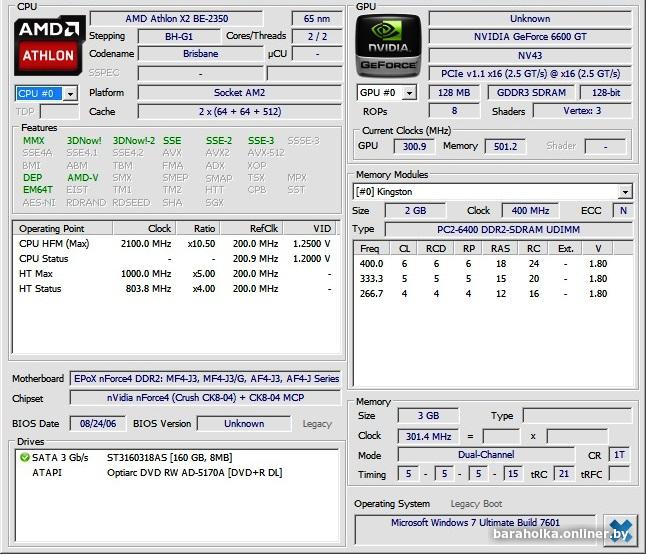This screenshot has height=555, width=649.
Task: Click the 128-bit bus width field
Action: click(x=606, y=93)
